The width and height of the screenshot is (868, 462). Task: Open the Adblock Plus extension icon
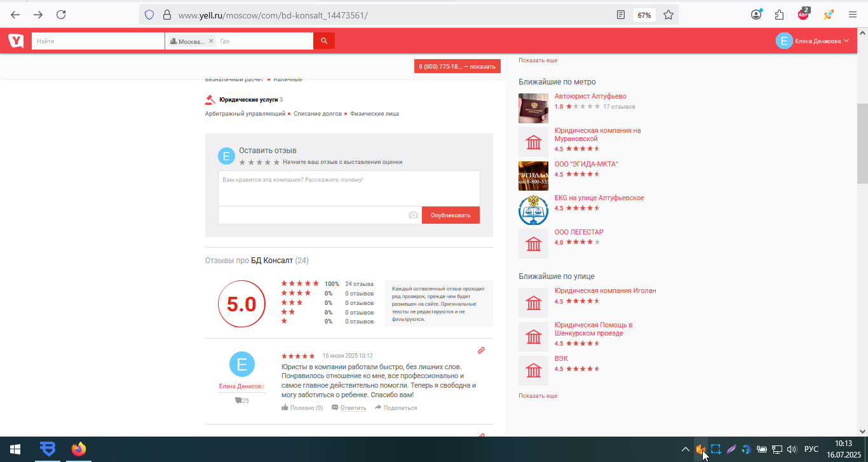coord(804,14)
